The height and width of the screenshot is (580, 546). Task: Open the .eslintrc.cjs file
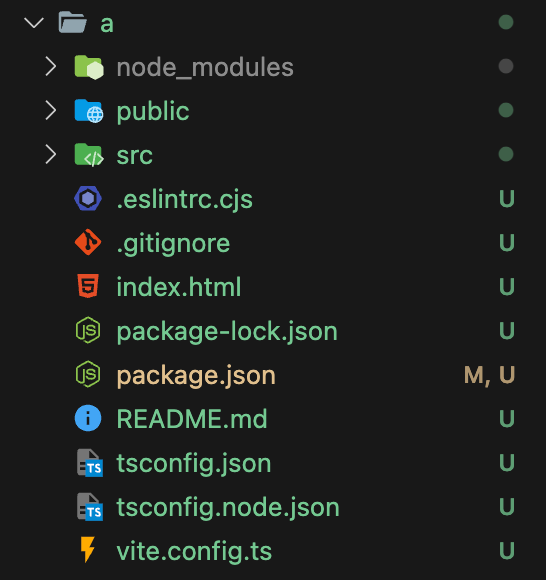point(185,200)
